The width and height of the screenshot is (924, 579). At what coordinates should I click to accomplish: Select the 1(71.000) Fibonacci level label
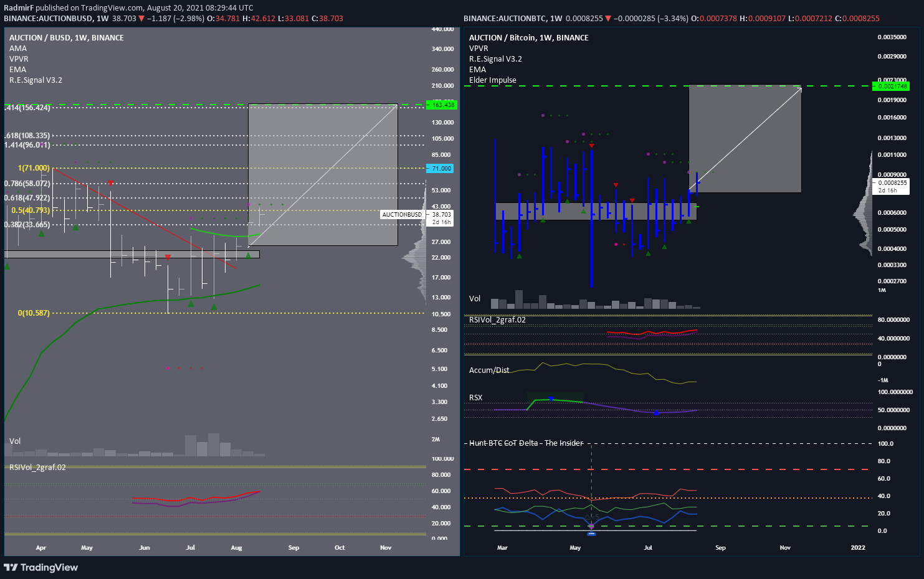[x=34, y=168]
